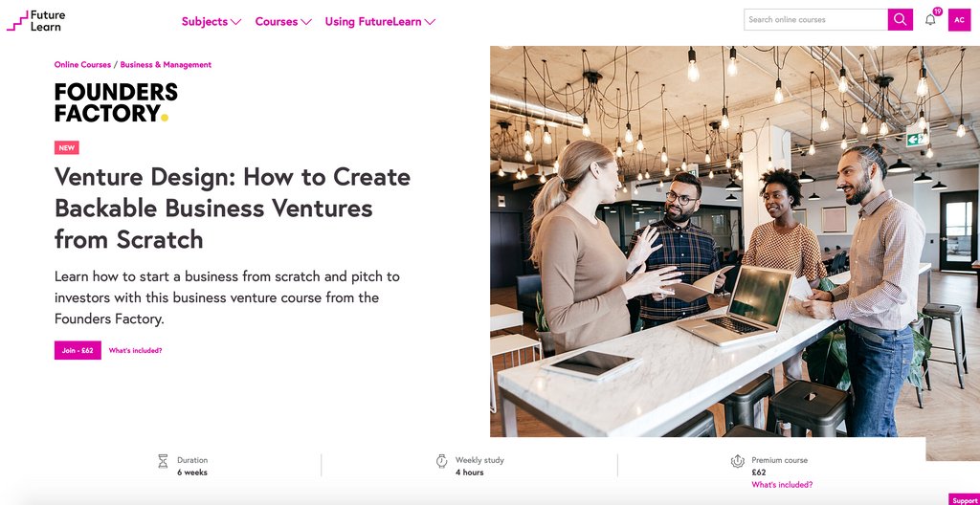Expand the Using FutureLearn dropdown menu
The width and height of the screenshot is (980, 505).
coord(380,21)
